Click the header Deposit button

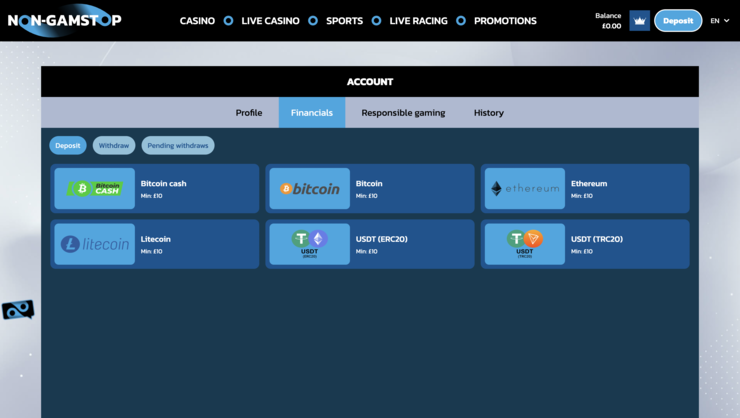pos(678,21)
